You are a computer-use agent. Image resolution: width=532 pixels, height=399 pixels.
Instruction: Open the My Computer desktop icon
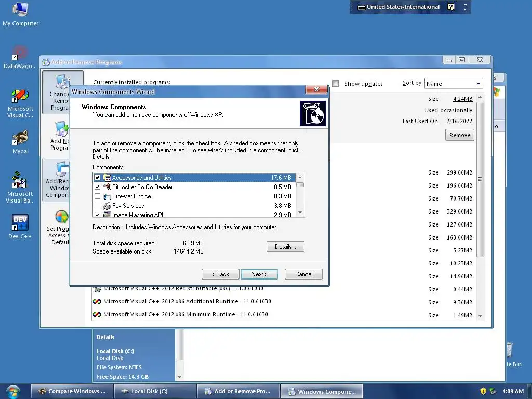click(20, 14)
